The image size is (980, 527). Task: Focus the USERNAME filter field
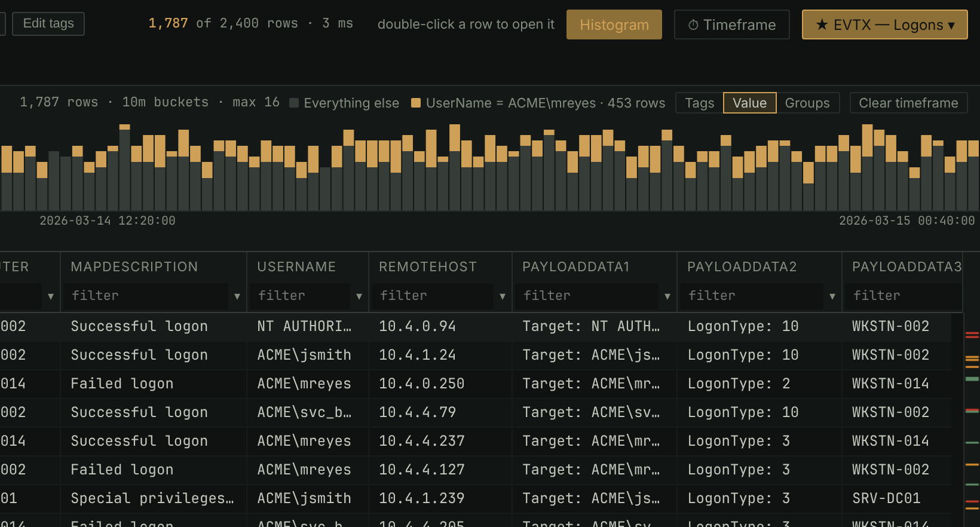click(300, 296)
